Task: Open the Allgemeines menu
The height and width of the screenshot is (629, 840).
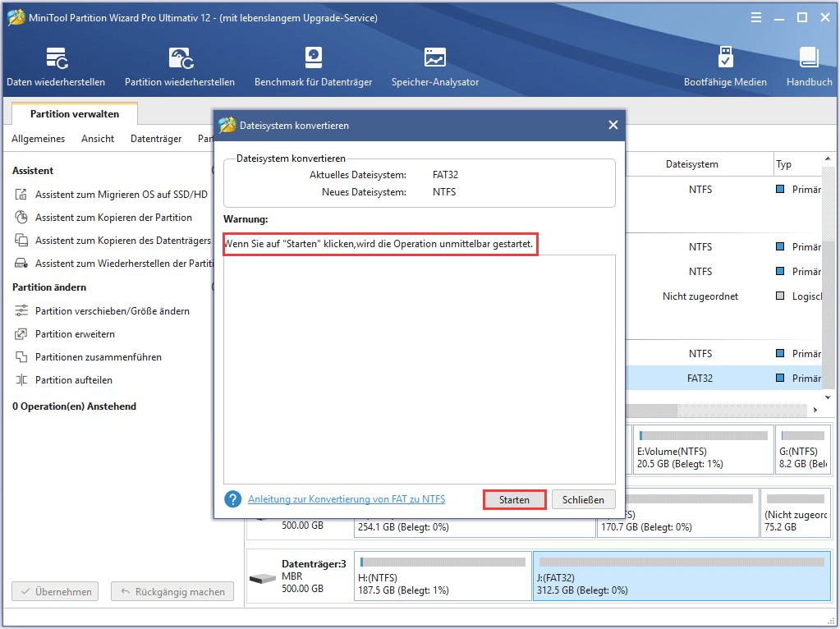Action: click(38, 139)
